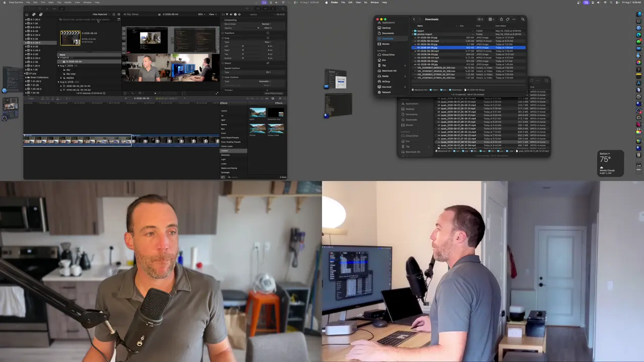Select the day copy item in the browser list
644x362 pixels.
pos(71,74)
